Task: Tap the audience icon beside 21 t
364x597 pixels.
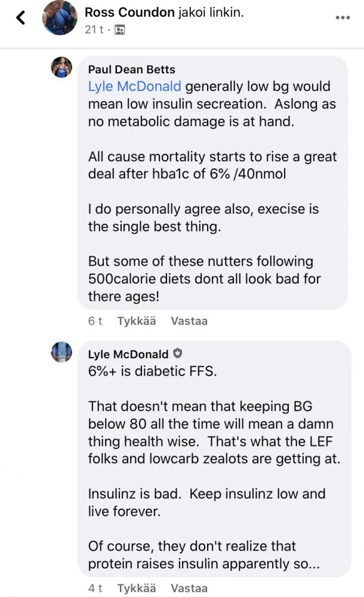Action: click(x=119, y=29)
